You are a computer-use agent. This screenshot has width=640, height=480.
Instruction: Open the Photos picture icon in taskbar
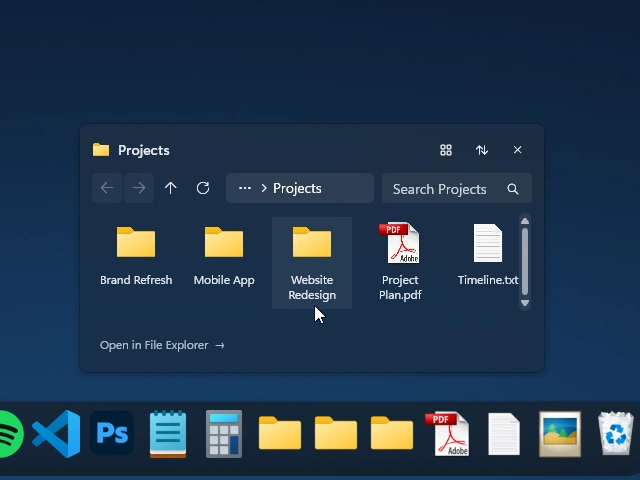coord(560,434)
